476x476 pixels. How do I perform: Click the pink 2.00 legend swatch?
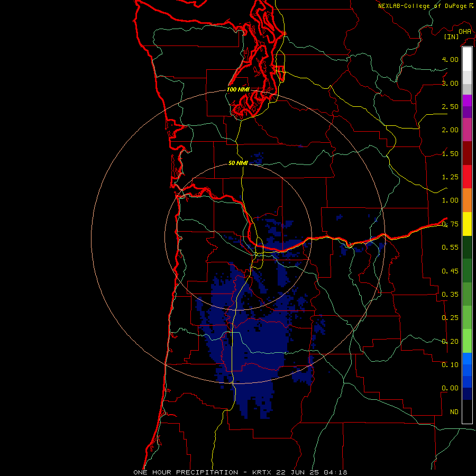tap(467, 130)
